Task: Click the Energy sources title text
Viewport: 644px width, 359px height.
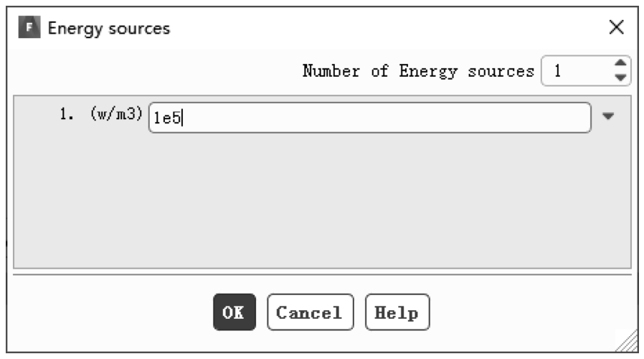Action: (x=109, y=29)
